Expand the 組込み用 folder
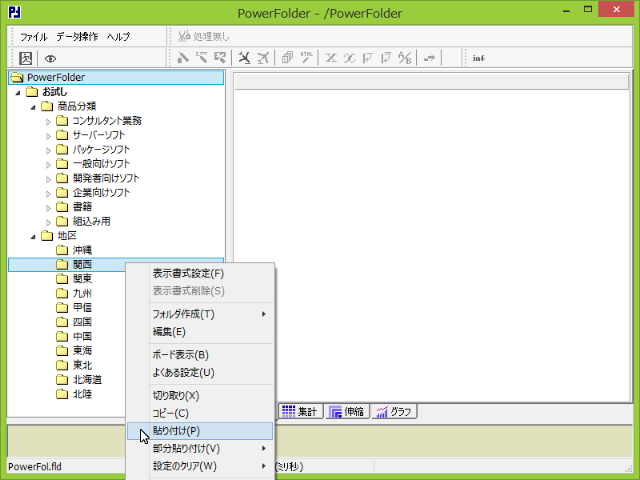The height and width of the screenshot is (480, 640). [48, 222]
